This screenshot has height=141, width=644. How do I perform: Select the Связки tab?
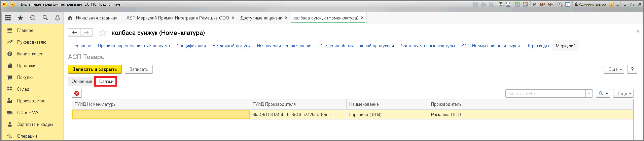coord(106,81)
